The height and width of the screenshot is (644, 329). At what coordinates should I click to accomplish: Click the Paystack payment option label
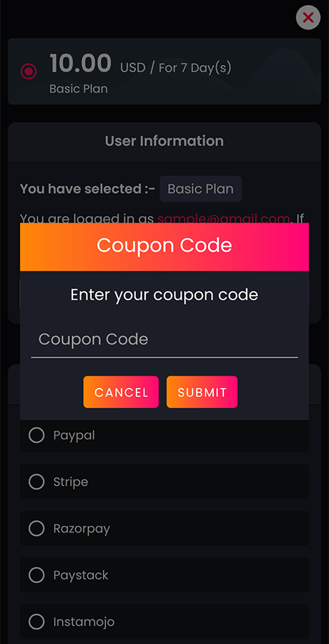[x=81, y=575]
